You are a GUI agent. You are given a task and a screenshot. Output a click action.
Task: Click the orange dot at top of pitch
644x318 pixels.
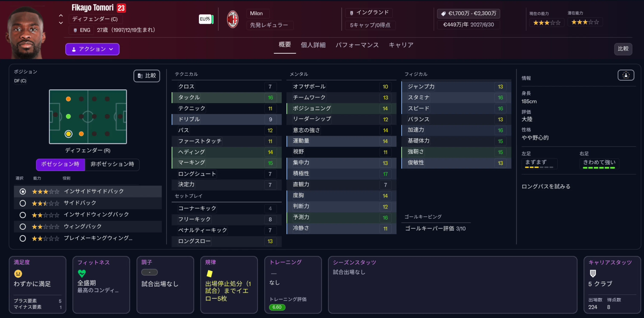[68, 99]
